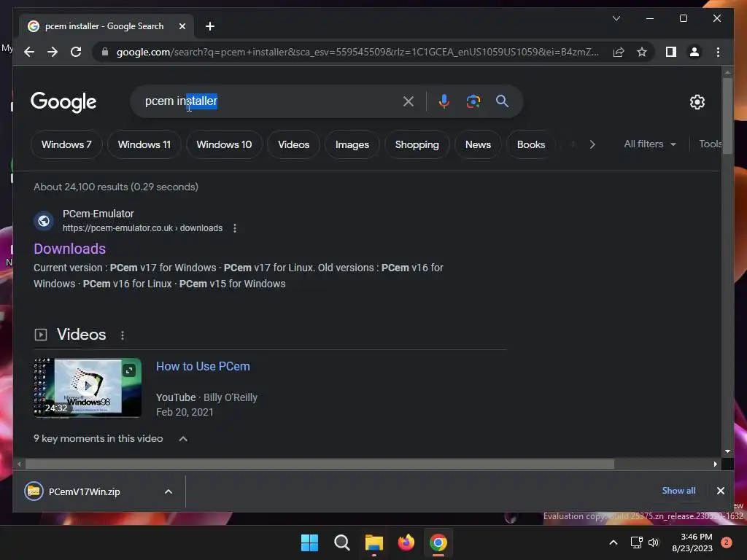Open Videos section options menu

click(x=123, y=335)
